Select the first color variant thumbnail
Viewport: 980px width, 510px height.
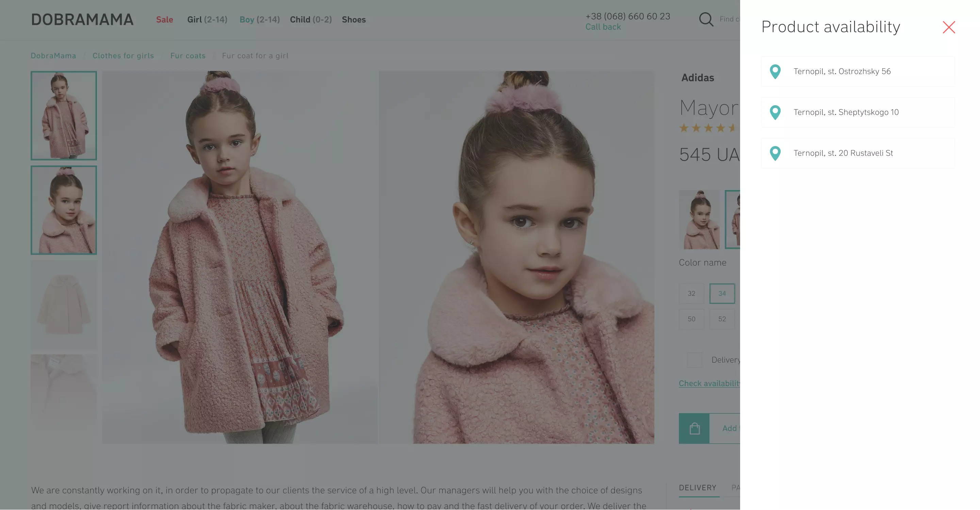699,220
